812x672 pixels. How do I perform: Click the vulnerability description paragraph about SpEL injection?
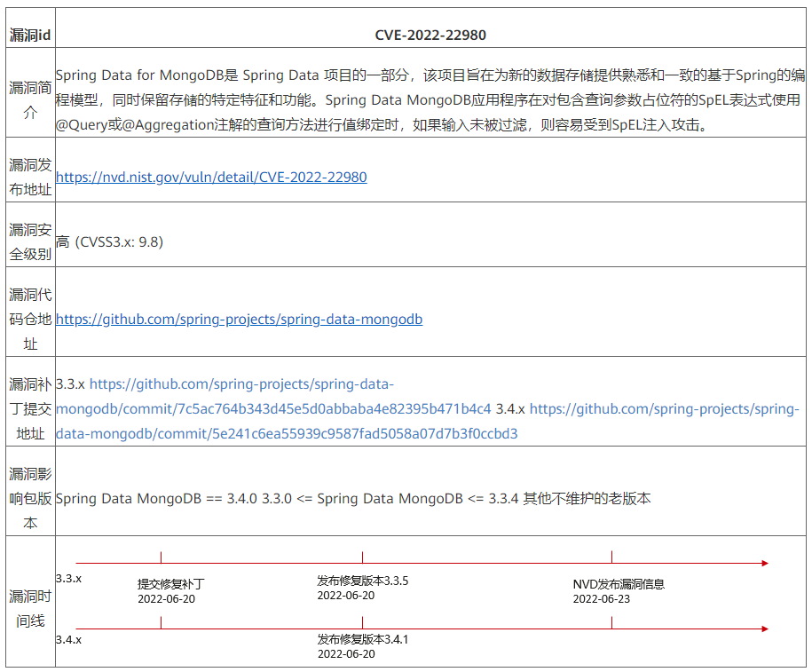point(430,99)
